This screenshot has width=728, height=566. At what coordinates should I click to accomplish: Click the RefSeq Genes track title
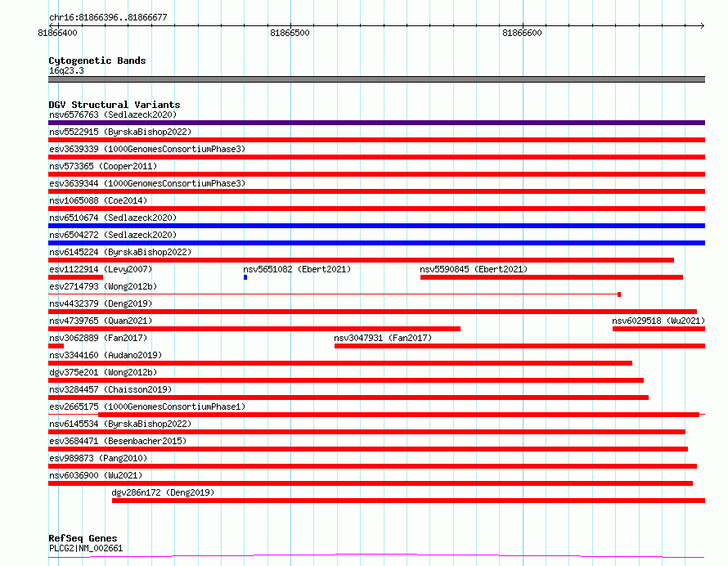(x=83, y=539)
